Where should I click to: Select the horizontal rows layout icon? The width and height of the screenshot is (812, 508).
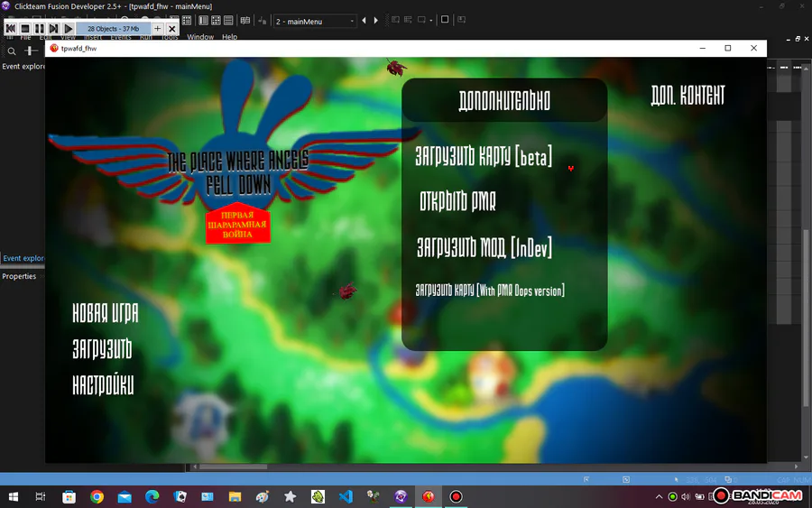228,20
